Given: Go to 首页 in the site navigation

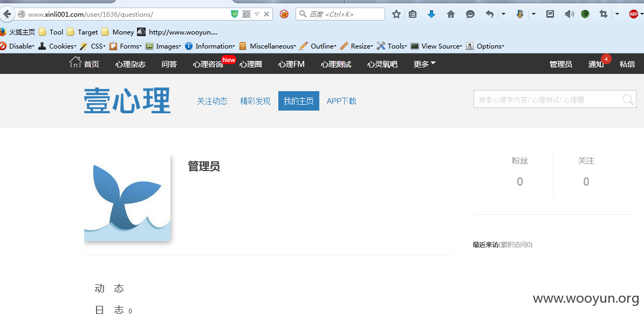Looking at the screenshot, I should (85, 63).
